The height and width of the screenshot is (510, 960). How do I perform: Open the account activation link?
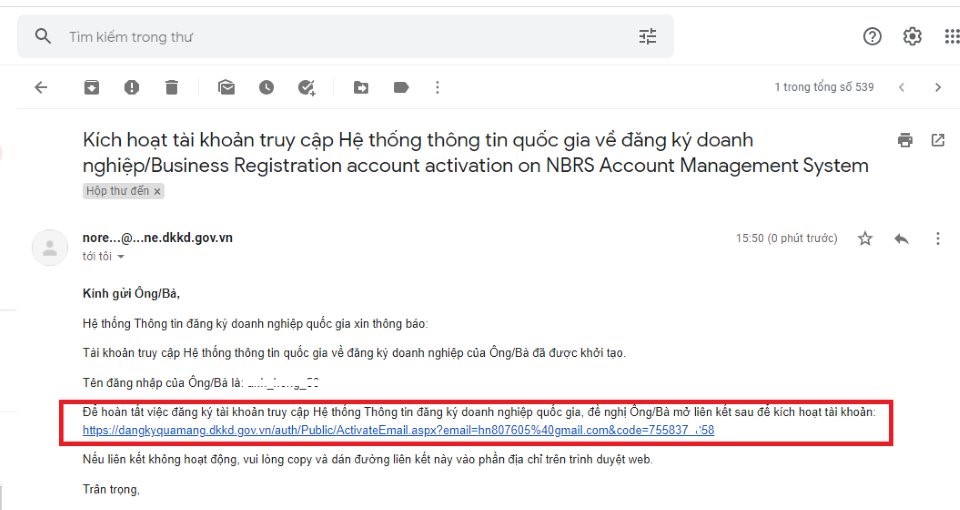tap(398, 431)
